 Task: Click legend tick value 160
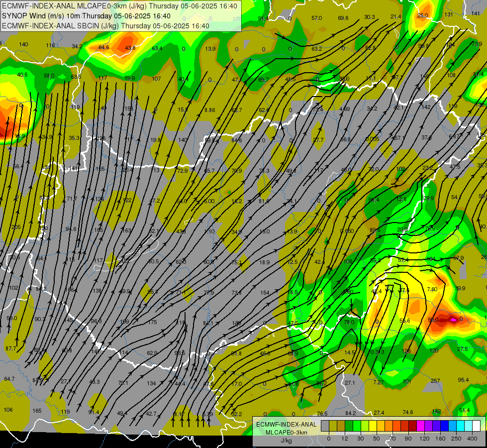click(x=440, y=439)
